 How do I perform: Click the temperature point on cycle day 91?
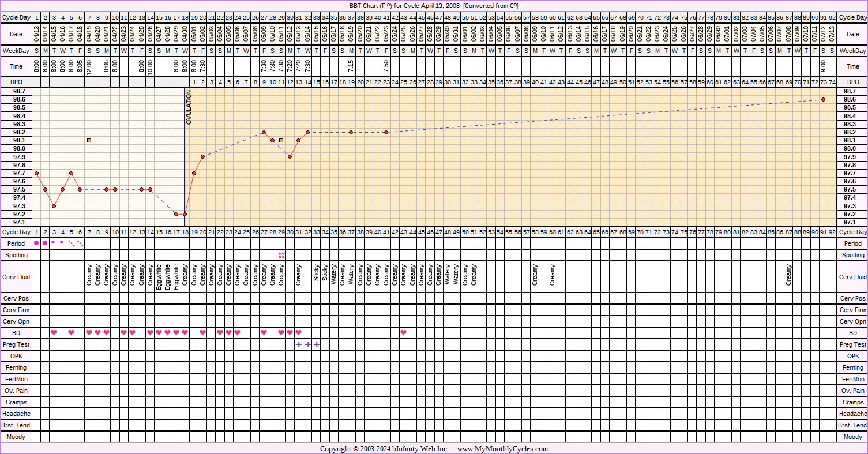pyautogui.click(x=823, y=100)
